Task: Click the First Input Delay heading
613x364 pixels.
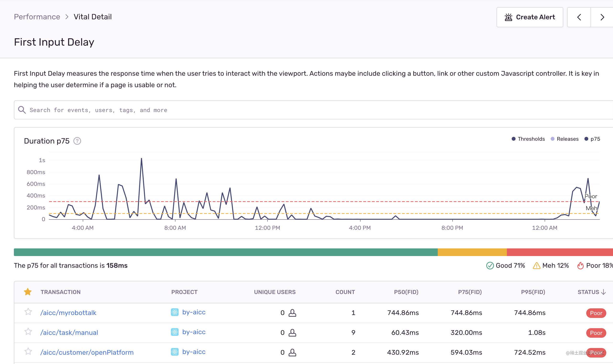Action: pos(54,42)
